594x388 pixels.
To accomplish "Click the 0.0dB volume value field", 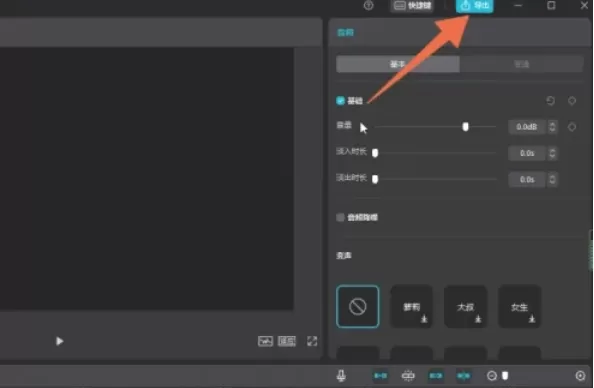I will [x=527, y=127].
